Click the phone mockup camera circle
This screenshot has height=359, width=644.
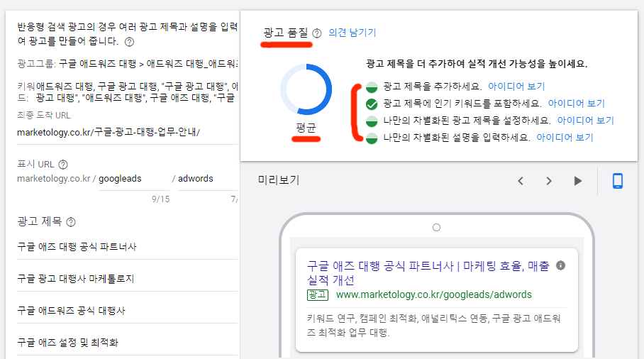[x=437, y=228]
